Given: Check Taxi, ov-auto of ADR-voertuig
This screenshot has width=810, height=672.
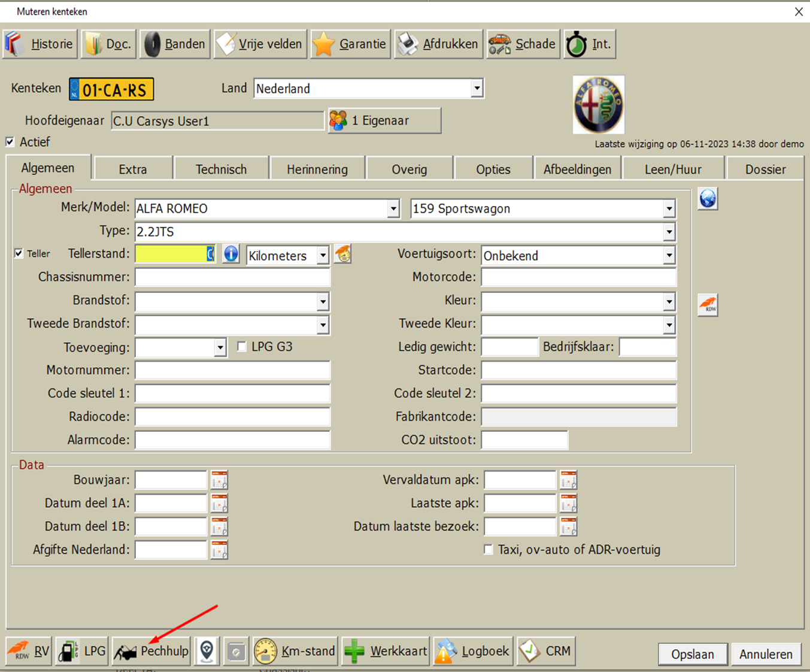Looking at the screenshot, I should pyautogui.click(x=489, y=550).
